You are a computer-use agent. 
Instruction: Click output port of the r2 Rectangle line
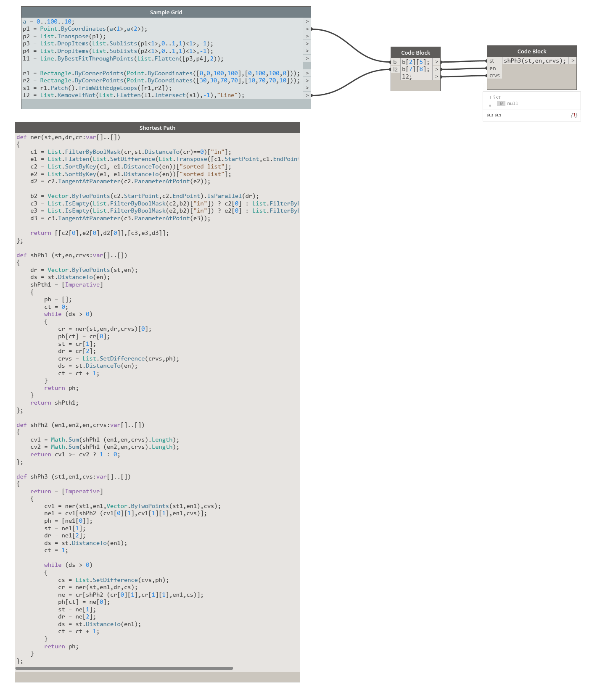(x=307, y=81)
